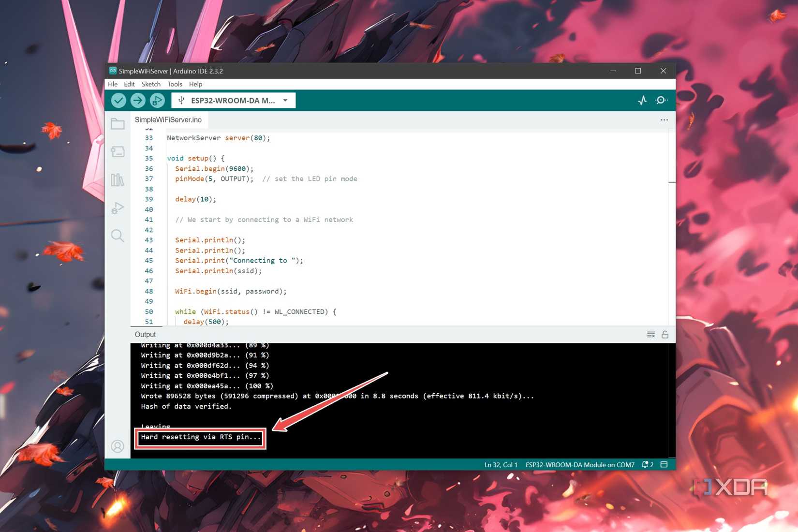
Task: Click the "Hash of data verified." output line
Action: pos(186,406)
